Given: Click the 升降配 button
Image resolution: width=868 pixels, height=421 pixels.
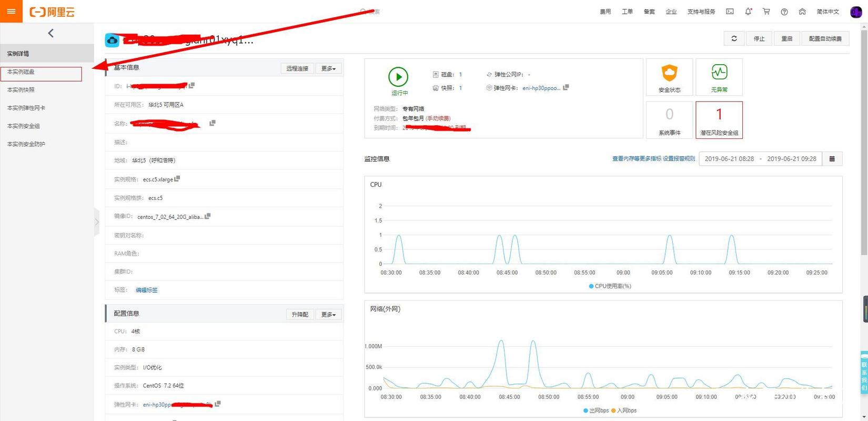Looking at the screenshot, I should click(x=300, y=314).
